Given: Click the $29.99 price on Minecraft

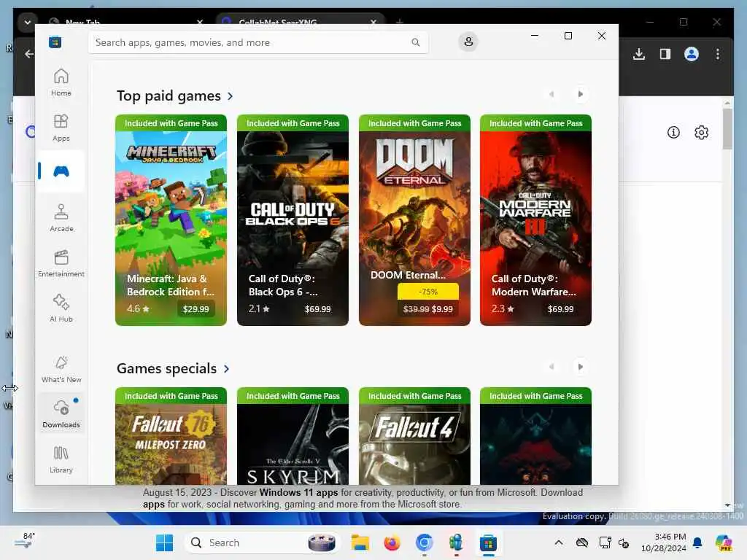Looking at the screenshot, I should 196,309.
